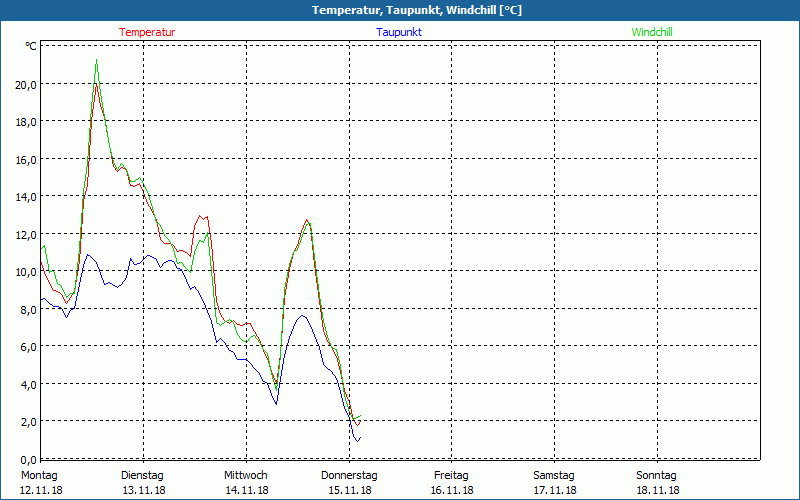The height and width of the screenshot is (500, 800).
Task: Click the 0,0 y-axis value
Action: coord(28,458)
